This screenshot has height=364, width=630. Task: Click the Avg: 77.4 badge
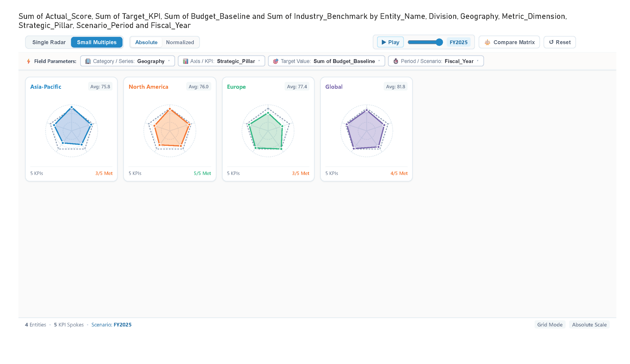pyautogui.click(x=297, y=87)
